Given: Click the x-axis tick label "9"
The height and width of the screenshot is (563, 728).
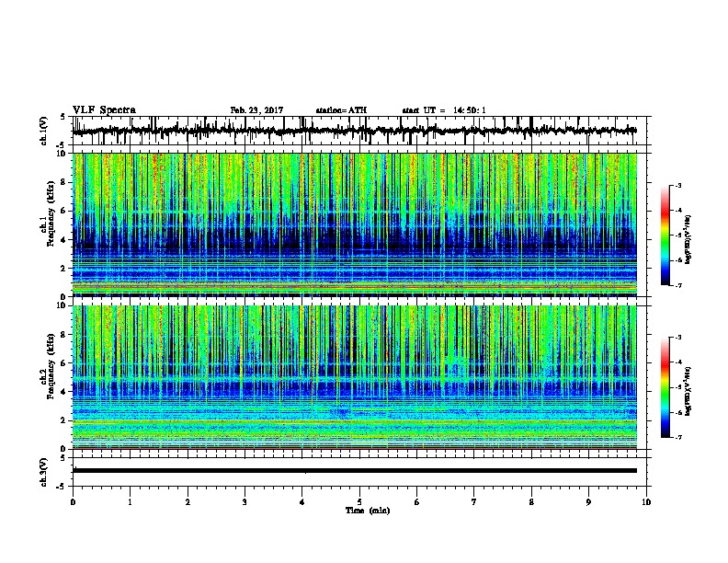Looking at the screenshot, I should [x=588, y=502].
